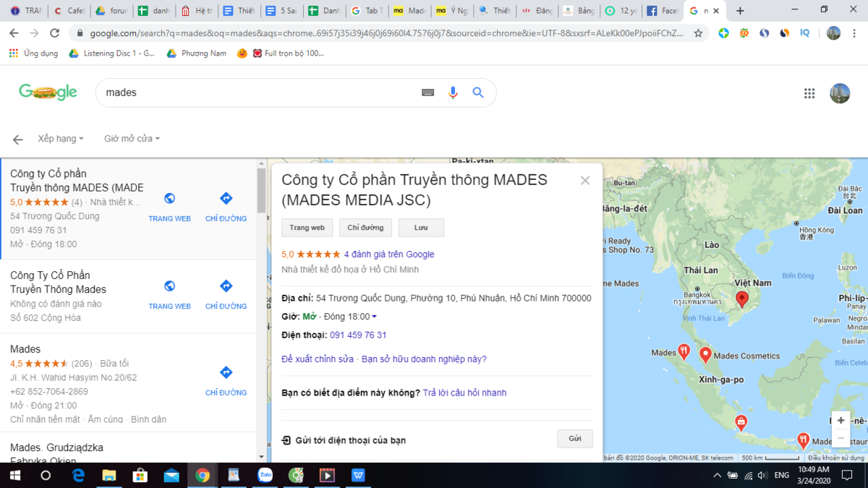Screen dimensions: 868x488
Task: Click back arrow beside Xếp hạng
Action: tap(18, 139)
